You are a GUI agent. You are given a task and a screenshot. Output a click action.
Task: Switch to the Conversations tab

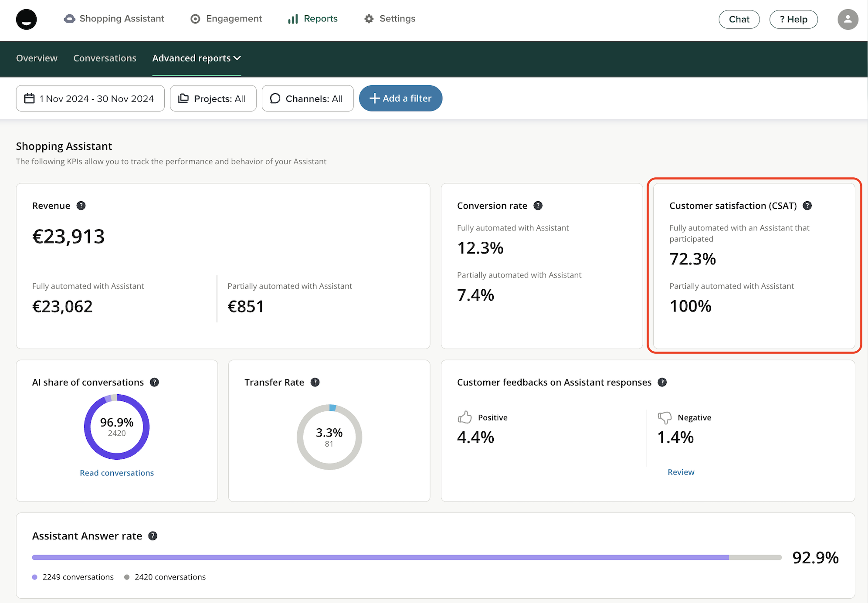tap(105, 58)
